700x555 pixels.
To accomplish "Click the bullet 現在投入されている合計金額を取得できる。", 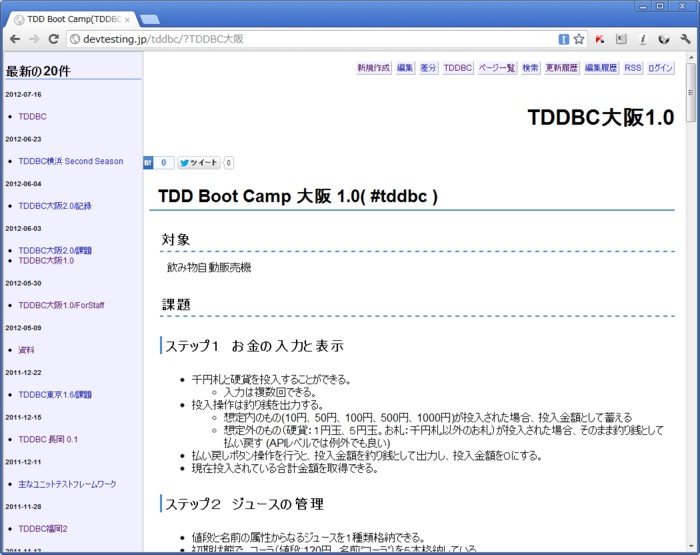I will [x=285, y=468].
